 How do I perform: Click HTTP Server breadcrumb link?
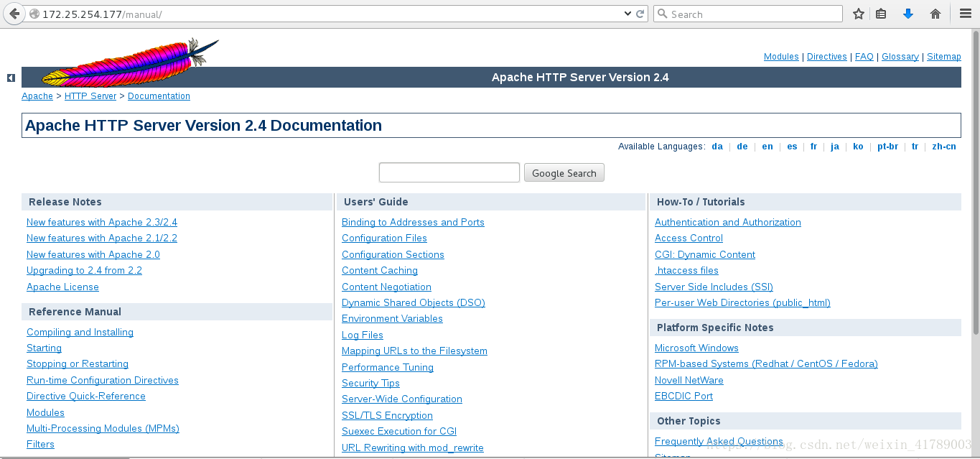coord(90,96)
